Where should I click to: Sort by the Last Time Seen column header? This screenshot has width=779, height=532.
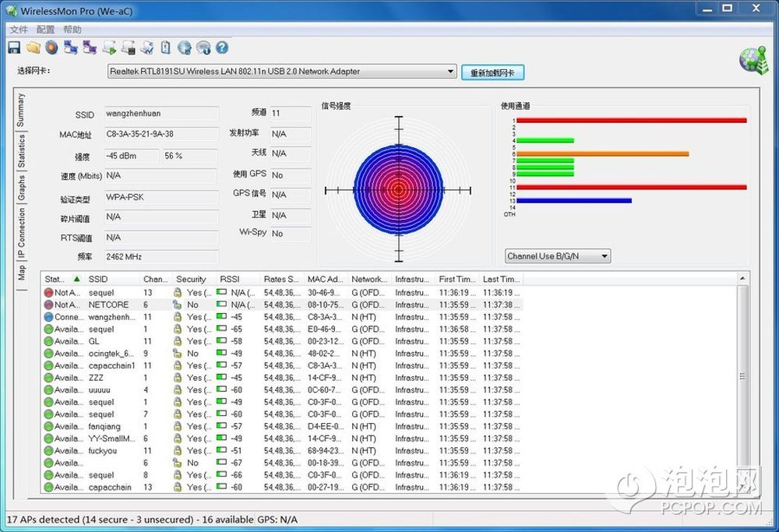[501, 279]
